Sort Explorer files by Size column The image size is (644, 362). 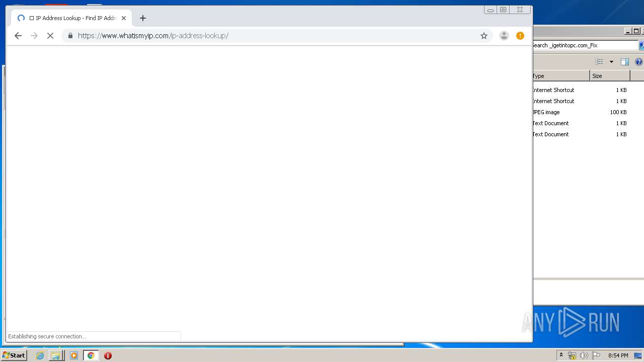click(x=610, y=76)
